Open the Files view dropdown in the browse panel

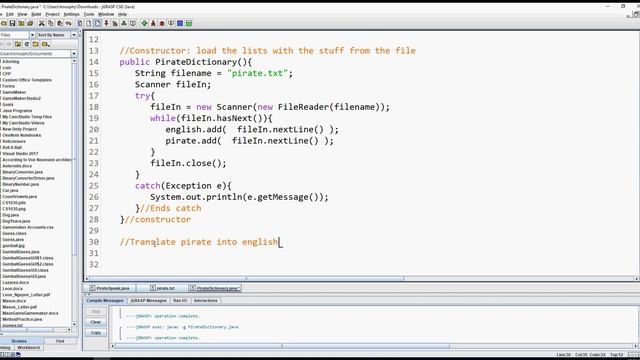click(x=32, y=35)
